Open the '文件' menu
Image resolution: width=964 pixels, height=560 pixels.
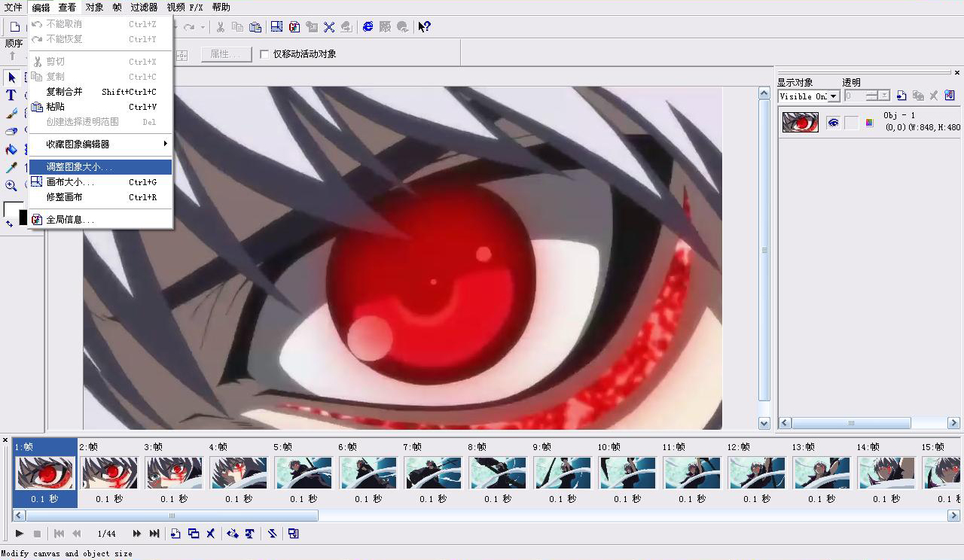point(14,8)
